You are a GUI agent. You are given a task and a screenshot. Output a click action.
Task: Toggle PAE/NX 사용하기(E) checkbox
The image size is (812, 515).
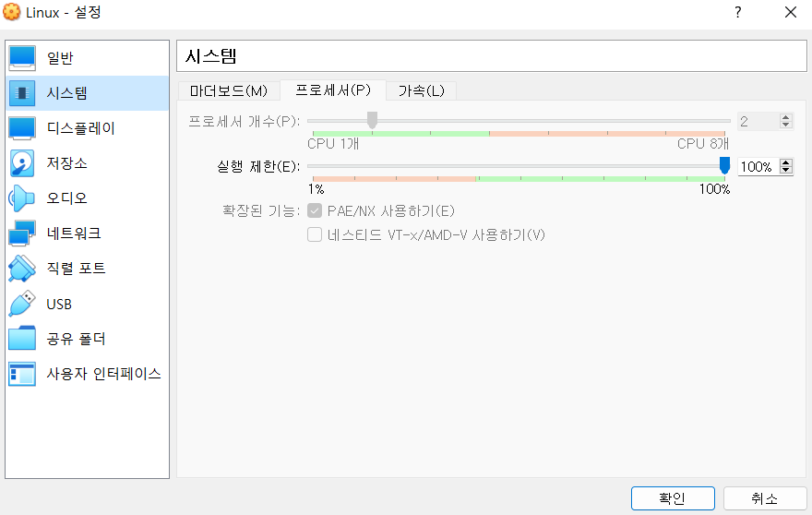click(315, 210)
